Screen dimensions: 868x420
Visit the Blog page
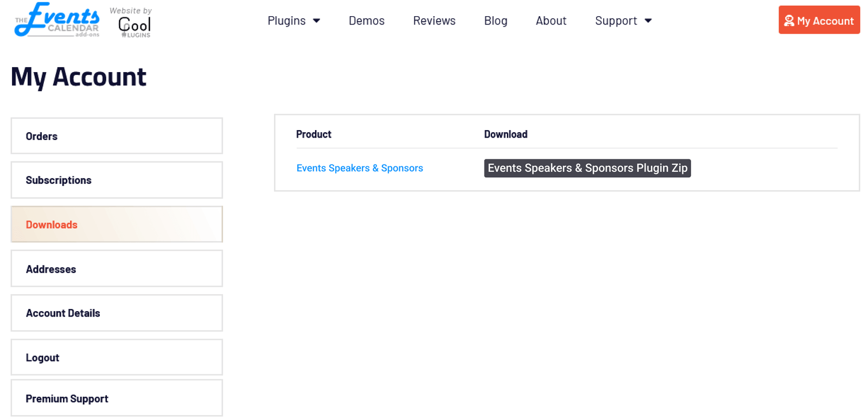[x=495, y=21]
